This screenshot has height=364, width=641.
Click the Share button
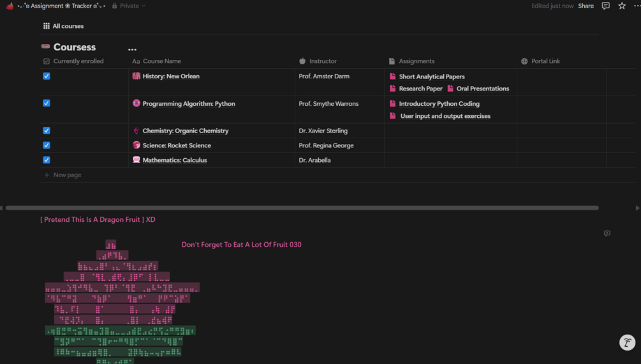[x=586, y=6]
